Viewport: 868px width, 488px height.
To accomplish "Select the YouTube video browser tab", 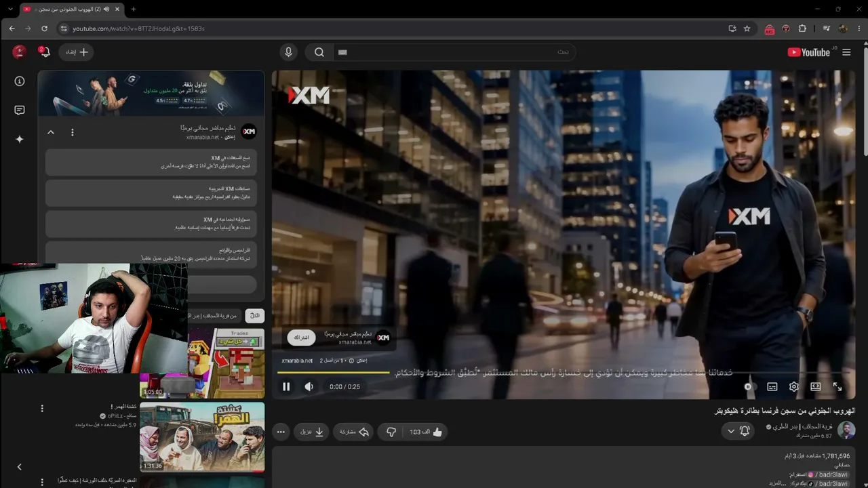I will [x=71, y=9].
